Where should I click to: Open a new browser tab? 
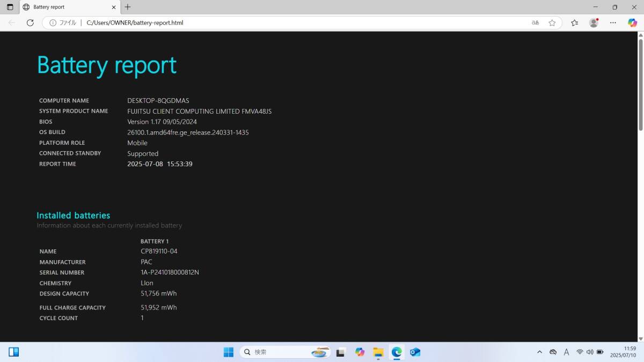127,7
